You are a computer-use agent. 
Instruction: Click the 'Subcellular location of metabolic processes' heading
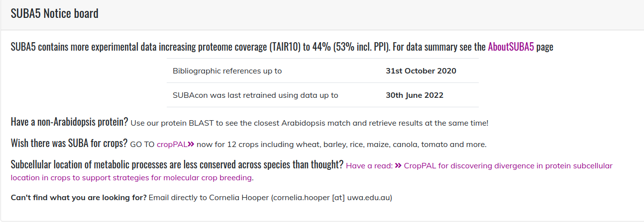177,164
